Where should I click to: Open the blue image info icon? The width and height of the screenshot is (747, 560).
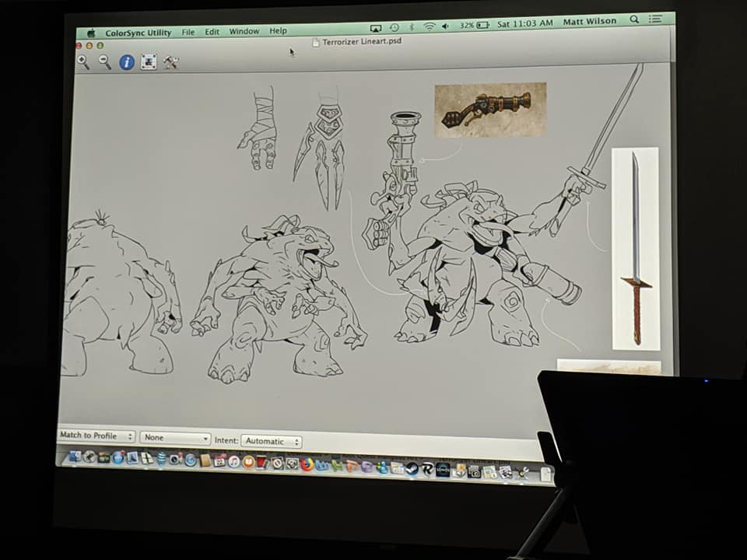(127, 62)
